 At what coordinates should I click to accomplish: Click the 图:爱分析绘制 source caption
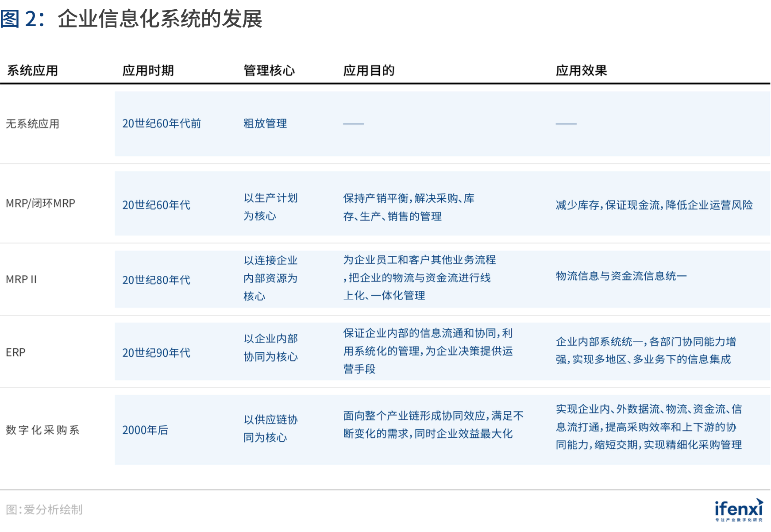coord(44,509)
